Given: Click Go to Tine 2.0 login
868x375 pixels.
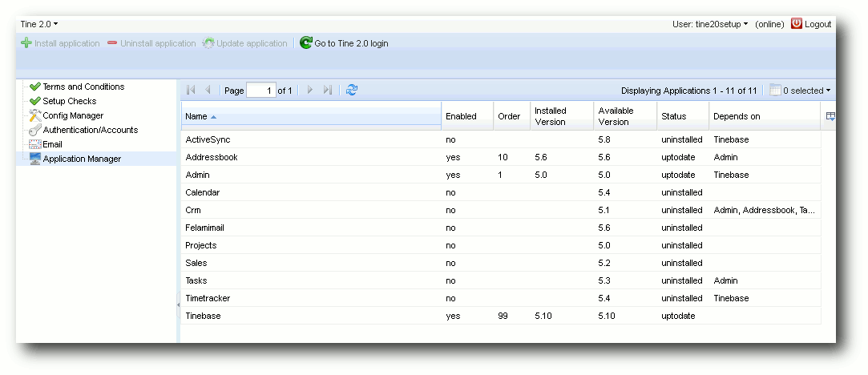Looking at the screenshot, I should [344, 43].
